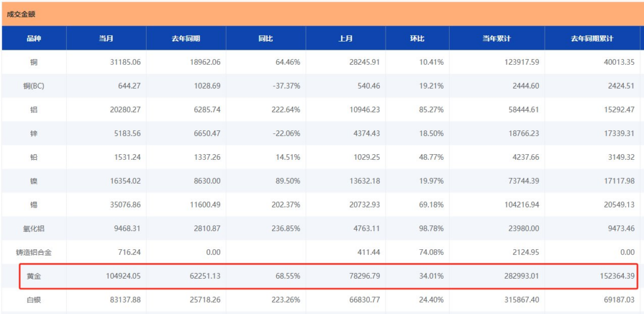The image size is (644, 314).
Task: Click the 铜(BC) row label
Action: click(34, 86)
